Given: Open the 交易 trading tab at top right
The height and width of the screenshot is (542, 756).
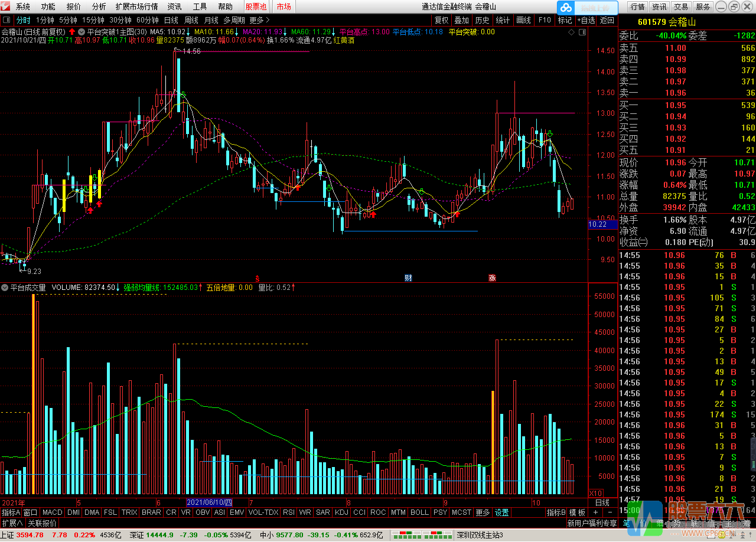Looking at the screenshot, I should click(x=681, y=7).
